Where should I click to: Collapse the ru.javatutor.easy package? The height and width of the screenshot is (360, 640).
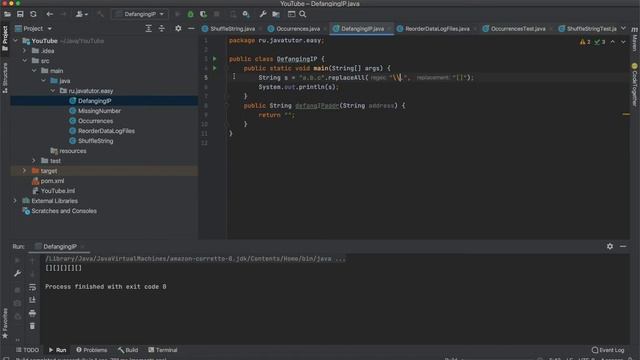tap(53, 91)
